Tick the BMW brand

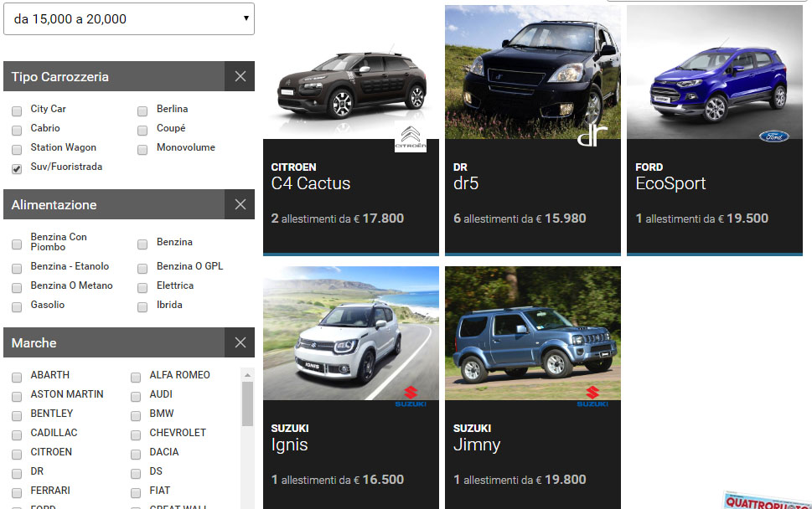pyautogui.click(x=136, y=416)
